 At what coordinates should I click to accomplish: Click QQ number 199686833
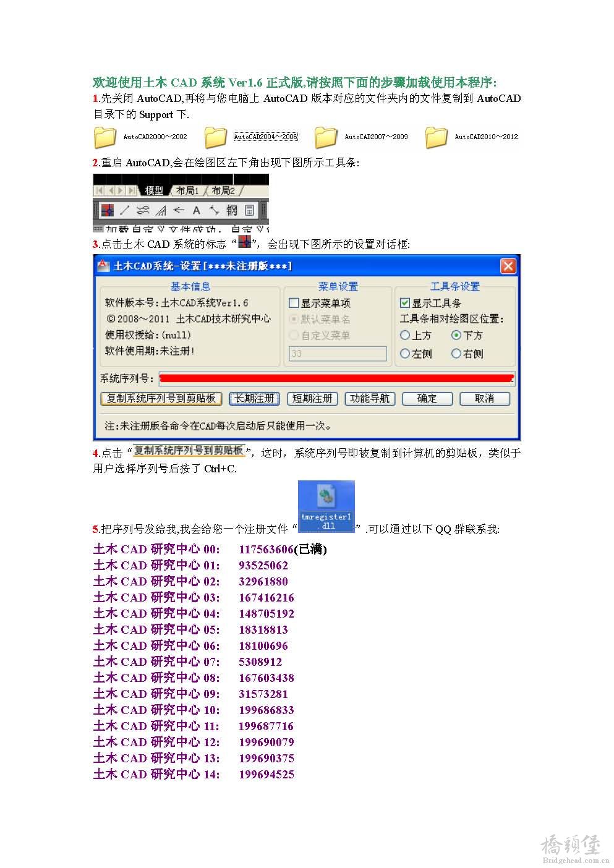pos(266,710)
